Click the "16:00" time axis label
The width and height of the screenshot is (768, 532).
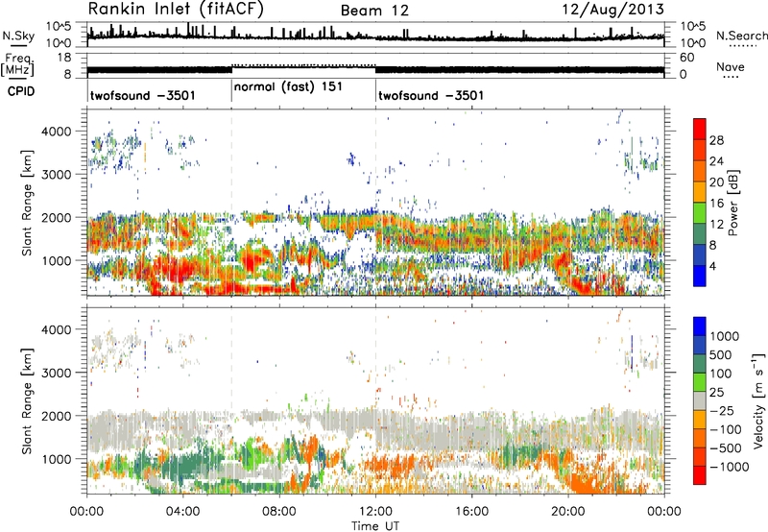471,512
